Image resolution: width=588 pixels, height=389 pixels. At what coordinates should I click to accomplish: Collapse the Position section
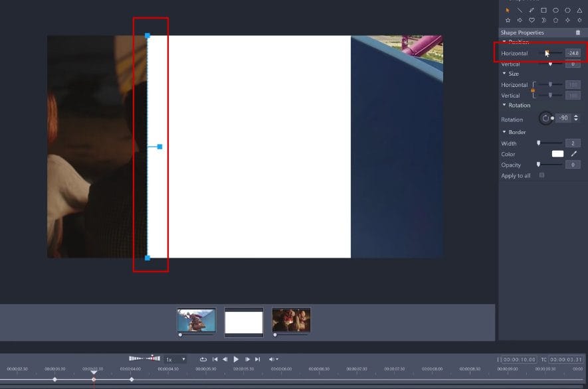[x=503, y=42]
